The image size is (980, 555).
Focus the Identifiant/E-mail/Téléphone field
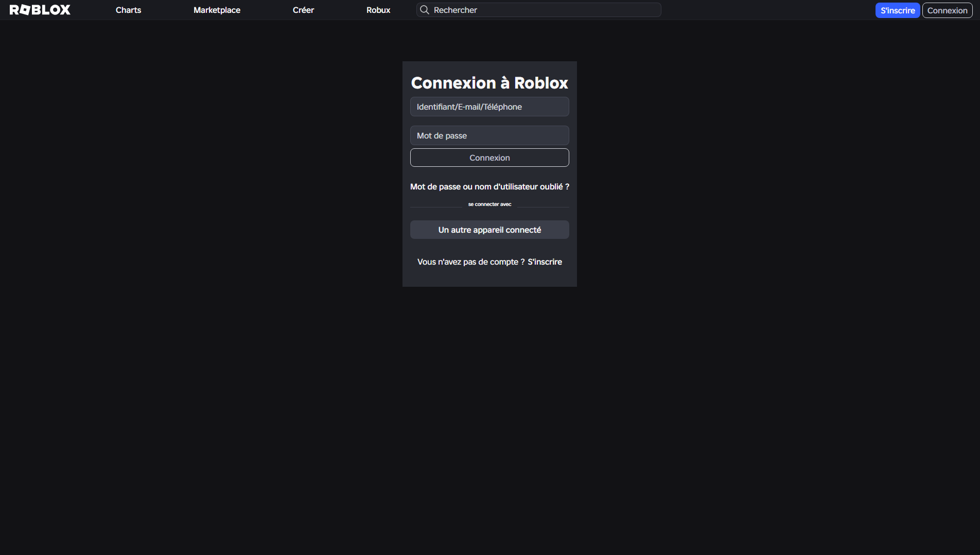[489, 107]
